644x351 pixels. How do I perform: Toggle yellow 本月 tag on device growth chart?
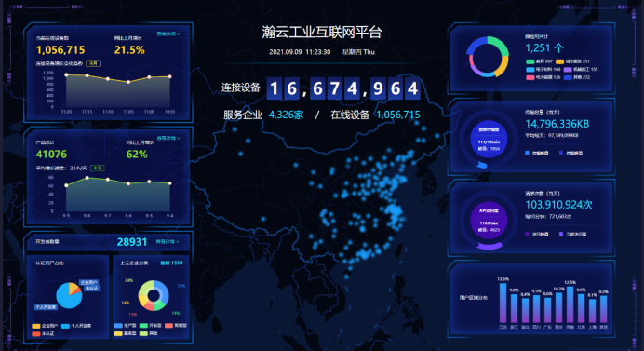pos(93,63)
